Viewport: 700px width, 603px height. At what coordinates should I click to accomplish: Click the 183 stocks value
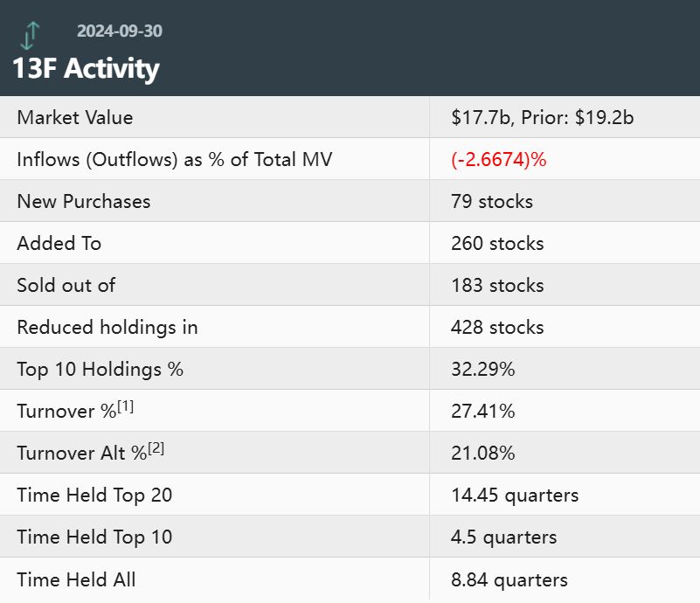click(x=497, y=285)
